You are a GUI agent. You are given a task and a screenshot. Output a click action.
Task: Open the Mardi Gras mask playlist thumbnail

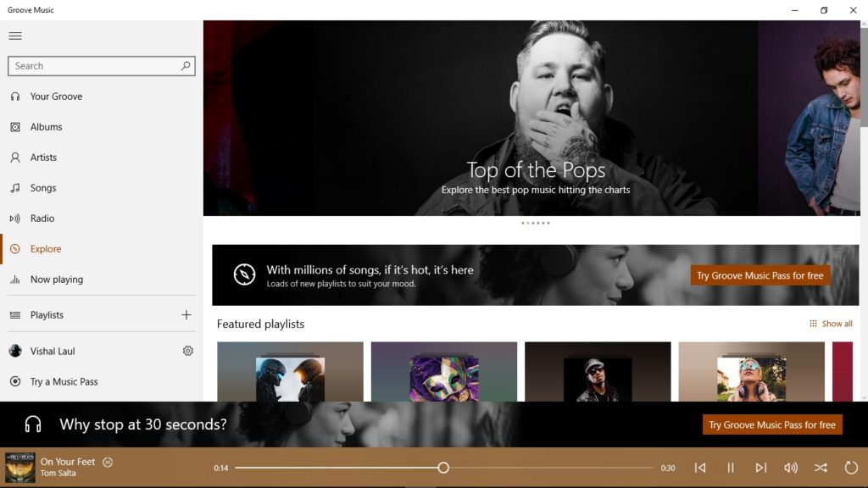[443, 378]
